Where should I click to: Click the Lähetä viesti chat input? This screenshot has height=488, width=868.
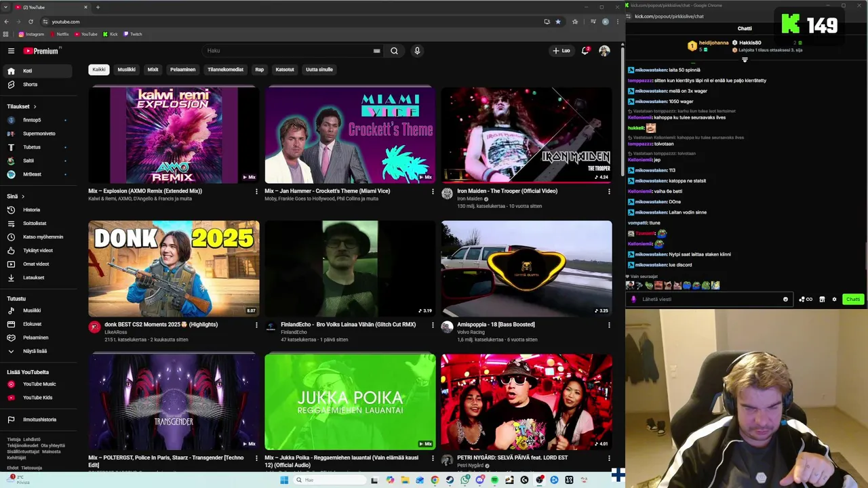709,299
